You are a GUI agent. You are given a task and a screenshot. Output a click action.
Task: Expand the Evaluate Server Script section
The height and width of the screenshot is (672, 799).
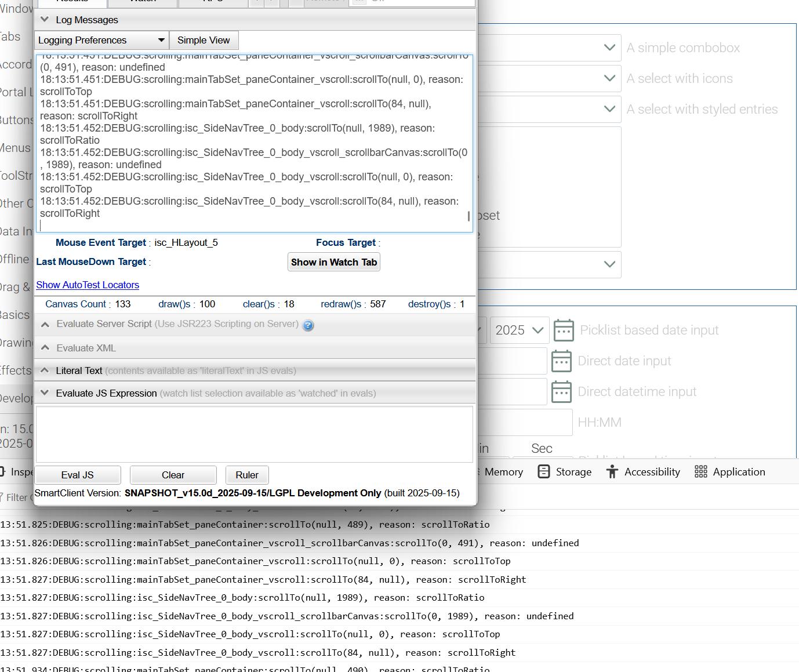coord(45,324)
